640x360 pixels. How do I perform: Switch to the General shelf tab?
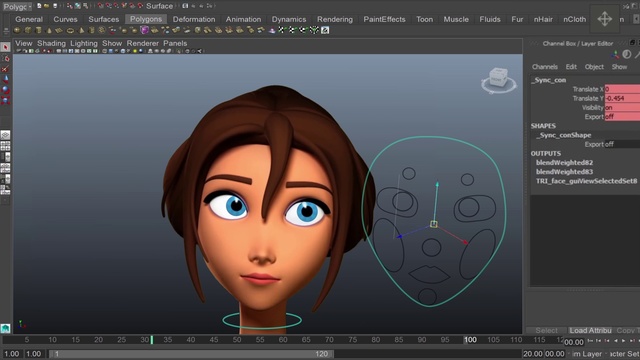[x=29, y=19]
